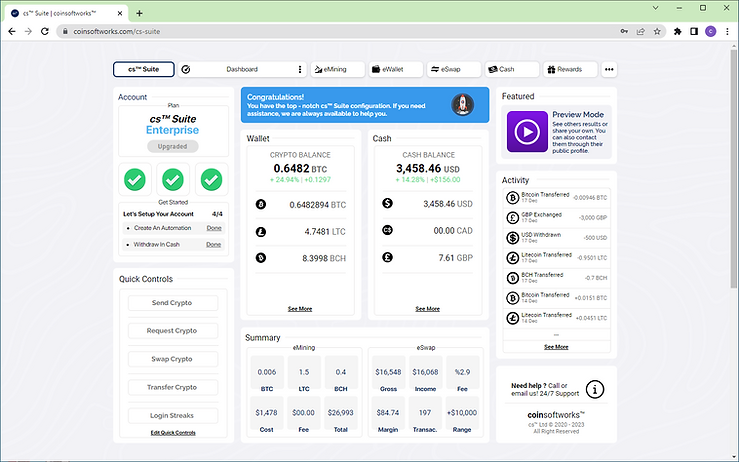Expand the more options ellipsis in navbar
The width and height of the screenshot is (739, 462).
coord(609,69)
